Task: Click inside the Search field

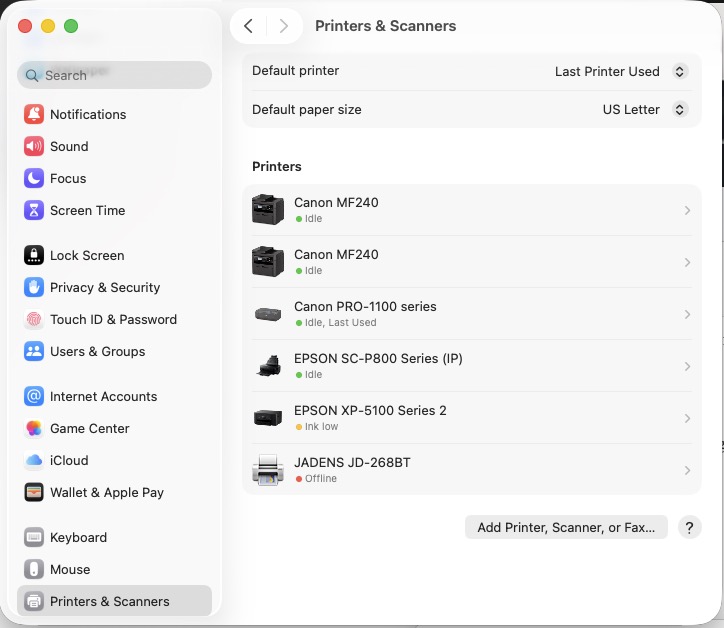Action: 115,75
